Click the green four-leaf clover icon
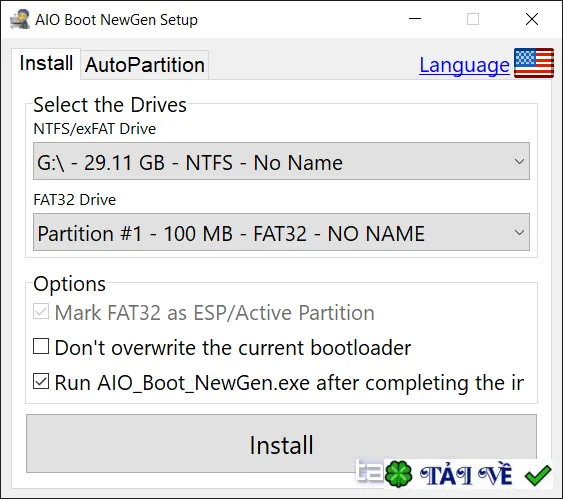The image size is (563, 499). [x=398, y=474]
